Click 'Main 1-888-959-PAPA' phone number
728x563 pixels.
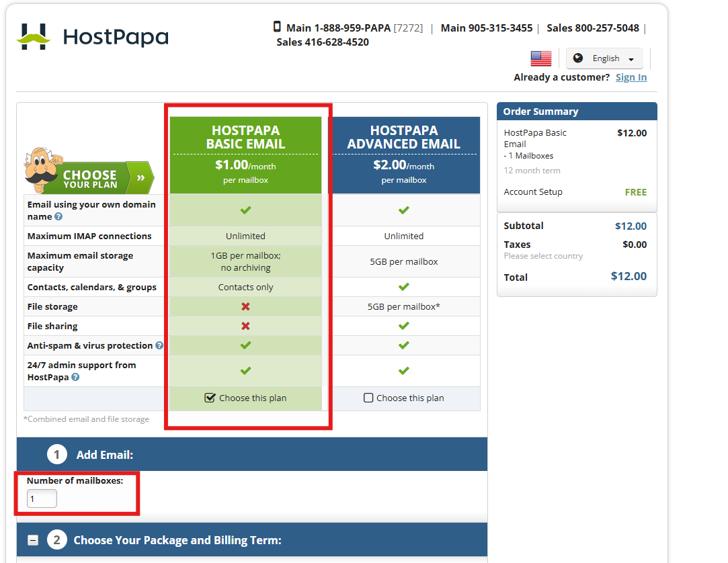pos(339,28)
